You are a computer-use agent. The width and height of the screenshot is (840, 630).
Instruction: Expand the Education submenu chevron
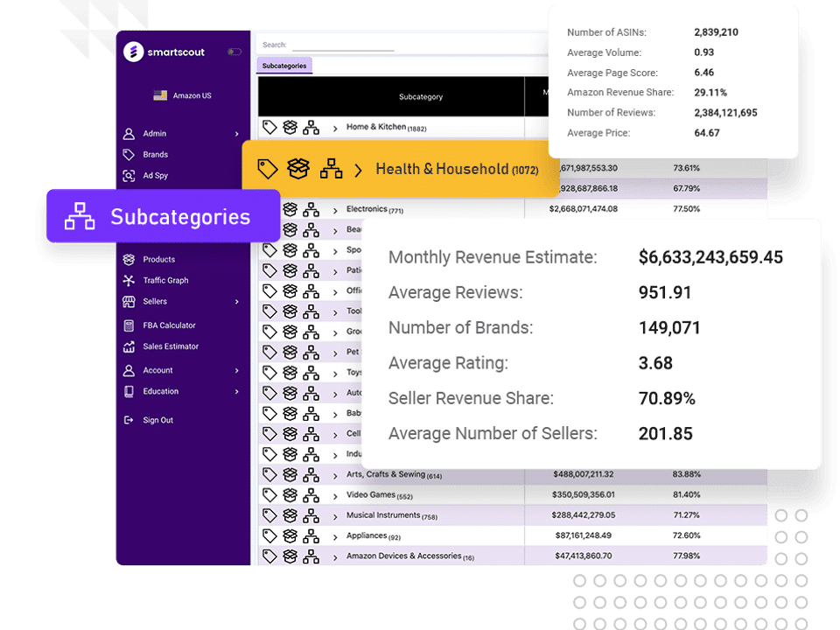[x=237, y=392]
